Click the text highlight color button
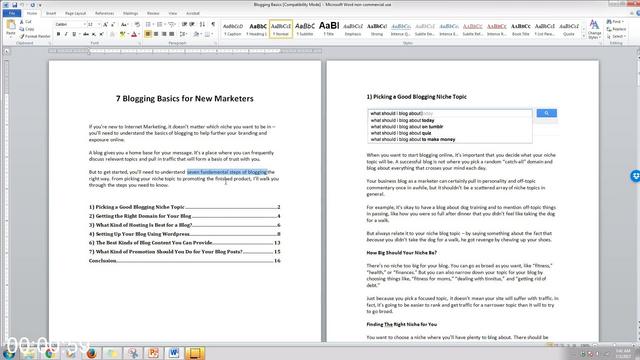The image size is (640, 360). point(122,34)
